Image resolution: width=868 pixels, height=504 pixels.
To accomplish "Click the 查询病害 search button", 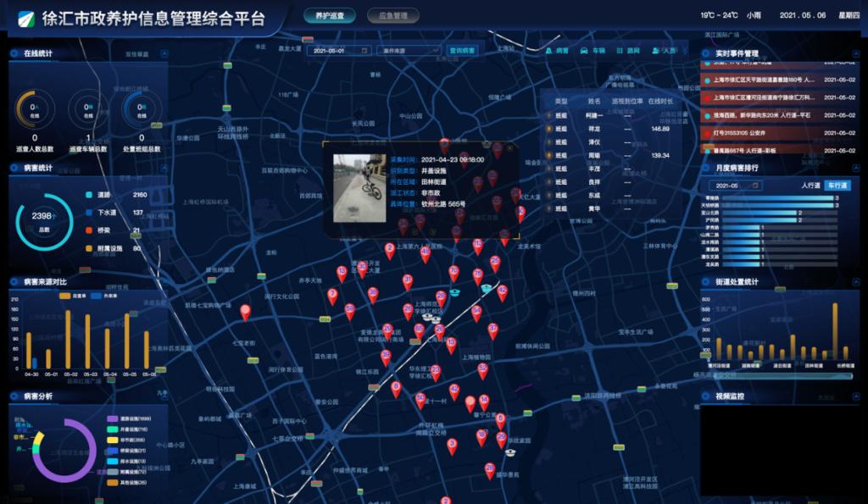I will click(x=464, y=51).
